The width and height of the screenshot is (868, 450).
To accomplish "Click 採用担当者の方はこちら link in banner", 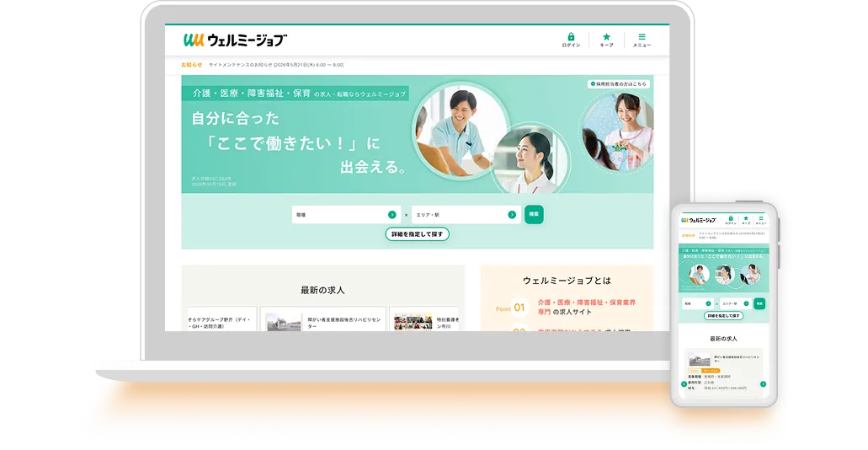I will point(618,84).
